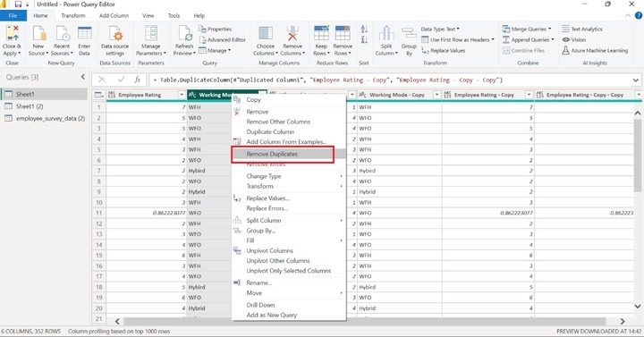Click Replace Values in ribbon

[x=444, y=50]
